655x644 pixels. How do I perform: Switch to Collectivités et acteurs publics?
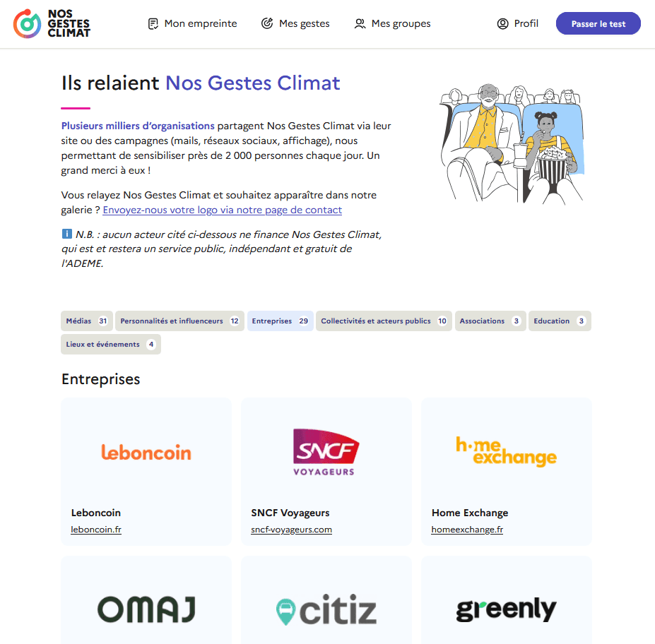tap(384, 321)
